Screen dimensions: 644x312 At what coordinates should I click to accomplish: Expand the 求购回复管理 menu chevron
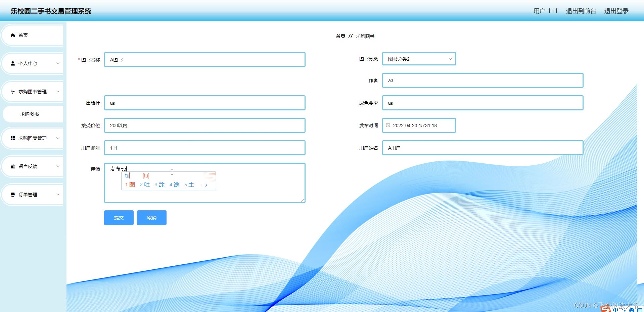coord(58,138)
